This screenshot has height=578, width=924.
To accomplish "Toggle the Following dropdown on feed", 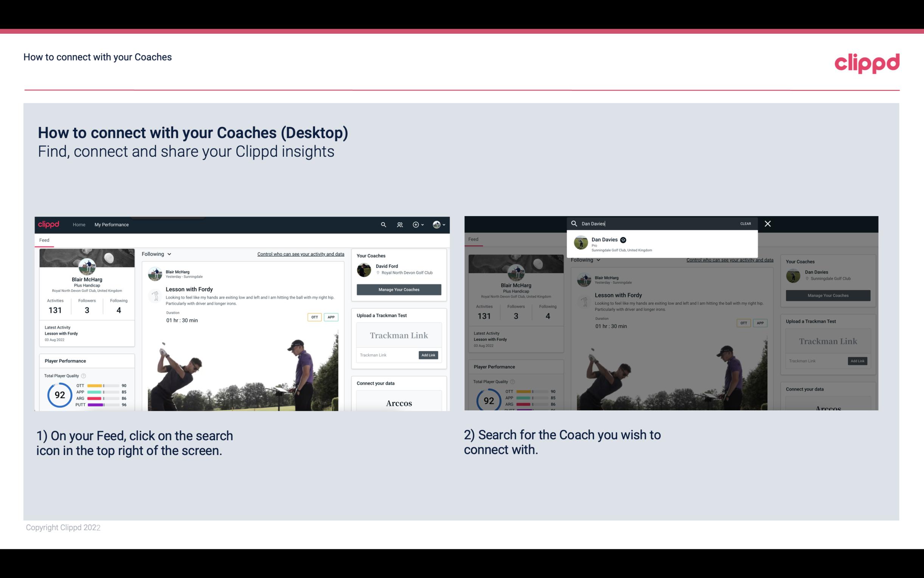I will pyautogui.click(x=158, y=254).
